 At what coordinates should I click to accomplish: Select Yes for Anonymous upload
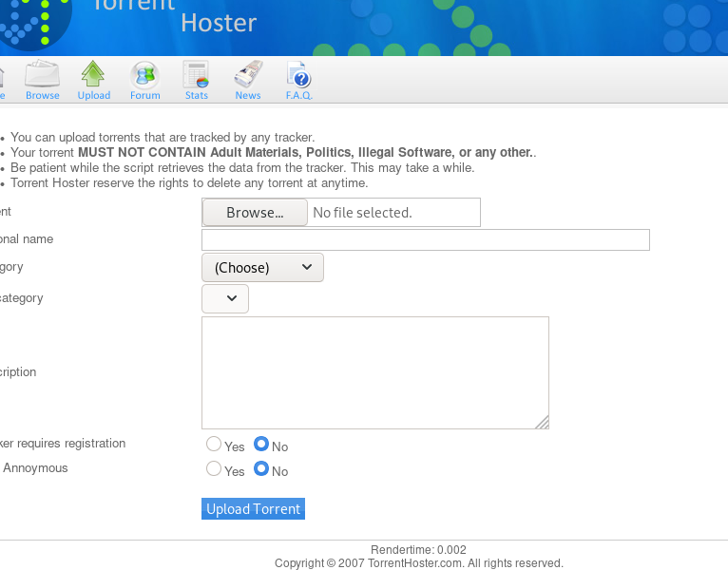(214, 468)
